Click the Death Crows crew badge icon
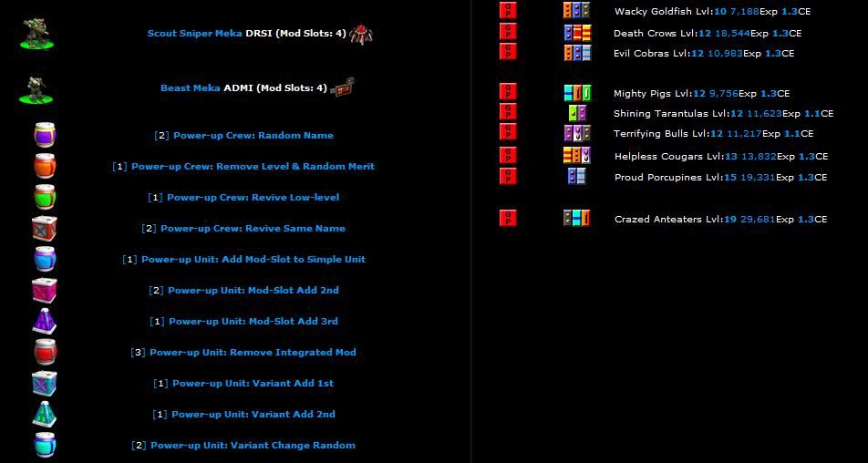The width and height of the screenshot is (868, 463). (577, 33)
